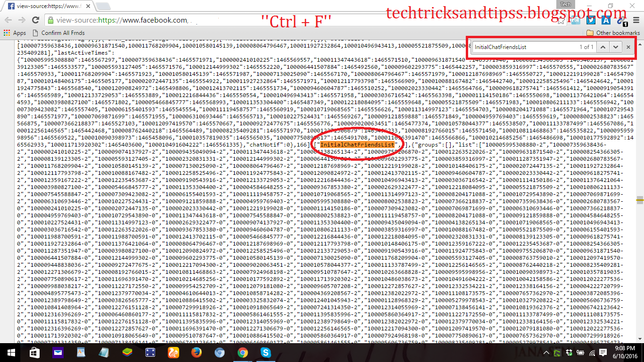The image size is (644, 362).
Task: Bookmark this page with the star icon
Action: pos(561,20)
